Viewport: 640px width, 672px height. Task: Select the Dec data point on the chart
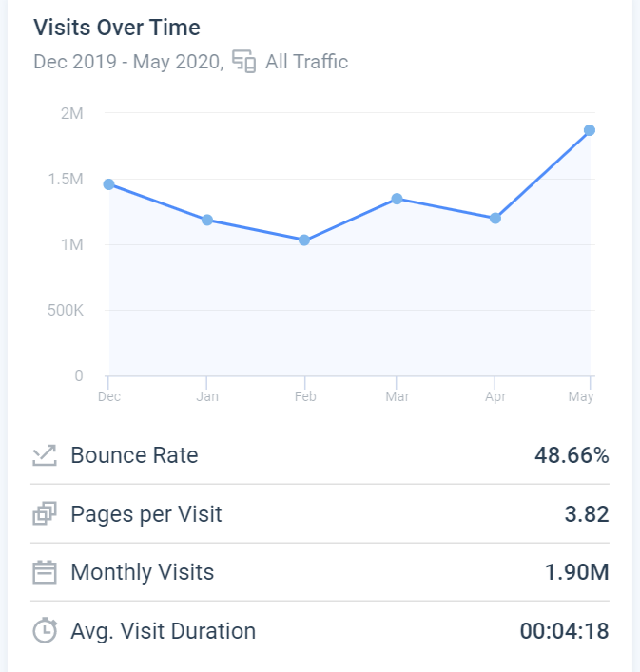click(109, 183)
